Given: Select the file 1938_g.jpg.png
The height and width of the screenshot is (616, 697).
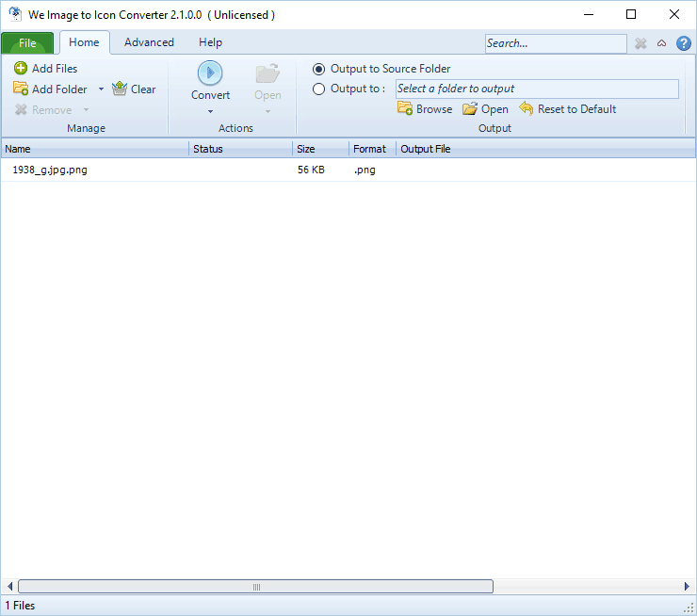Looking at the screenshot, I should [x=50, y=170].
